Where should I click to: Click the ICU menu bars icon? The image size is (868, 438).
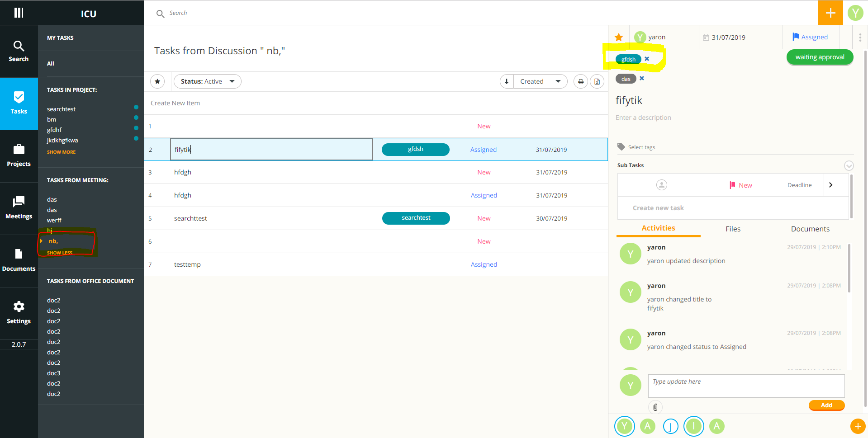(19, 13)
